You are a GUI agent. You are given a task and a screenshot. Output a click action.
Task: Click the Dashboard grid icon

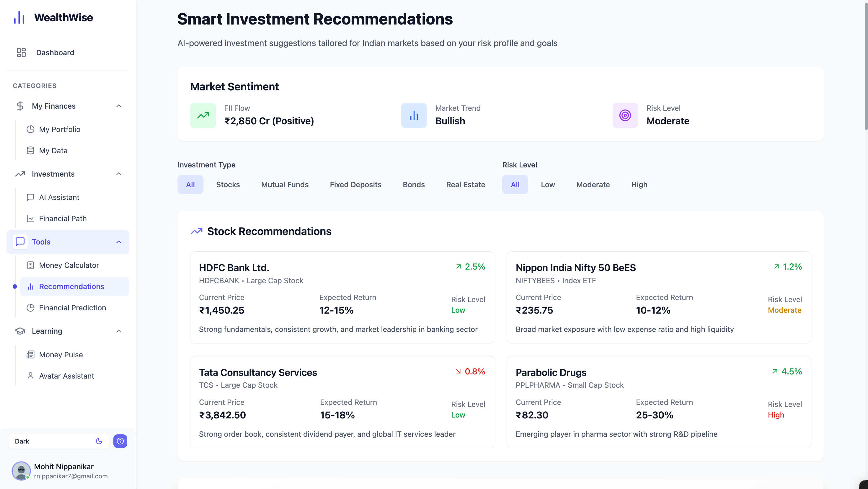(x=21, y=53)
